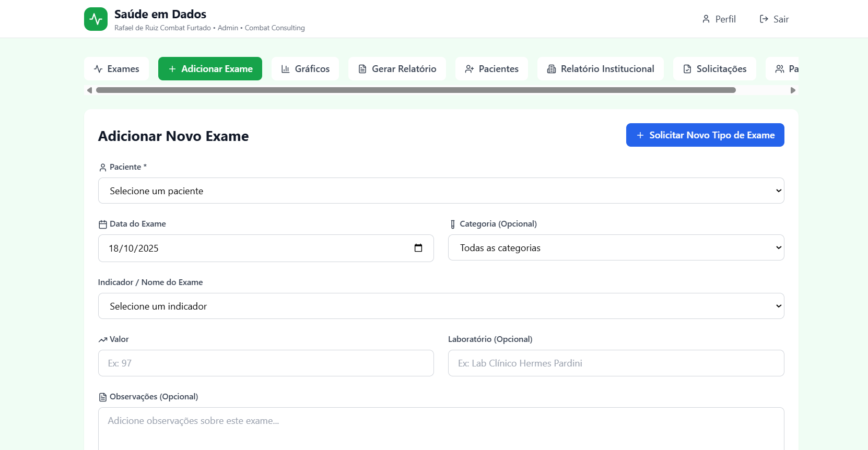
Task: Click the left arrow of the tab scrollbar
Action: click(x=89, y=90)
